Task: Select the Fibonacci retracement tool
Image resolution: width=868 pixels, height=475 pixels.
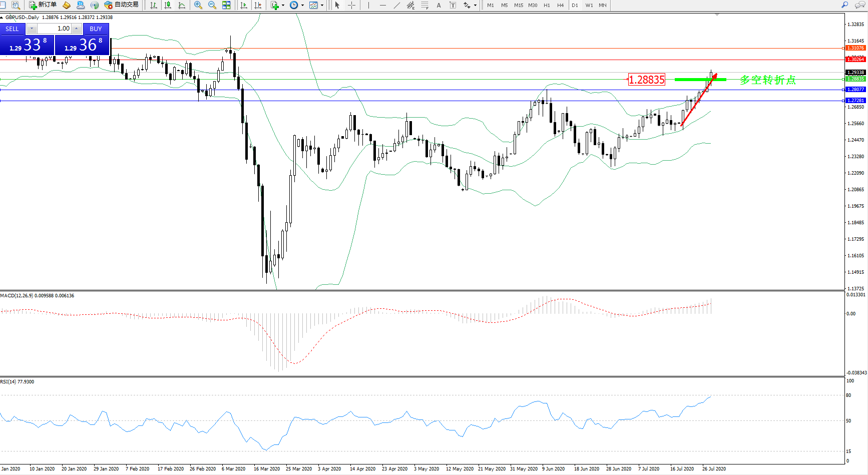Action: (424, 5)
